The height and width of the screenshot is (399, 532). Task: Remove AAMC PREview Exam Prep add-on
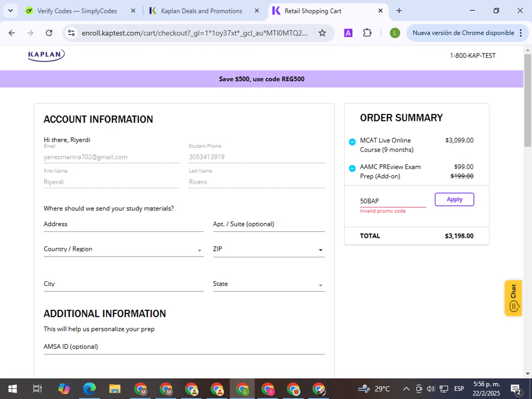click(352, 168)
